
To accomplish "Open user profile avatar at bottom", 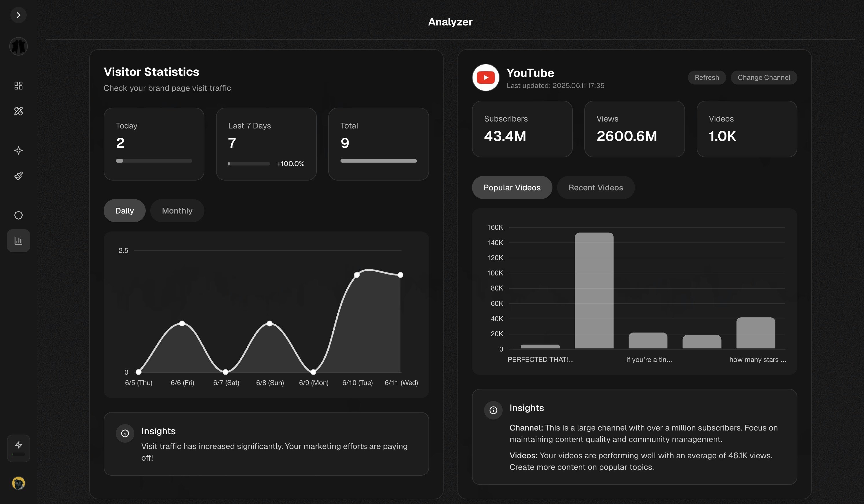I will [x=18, y=483].
